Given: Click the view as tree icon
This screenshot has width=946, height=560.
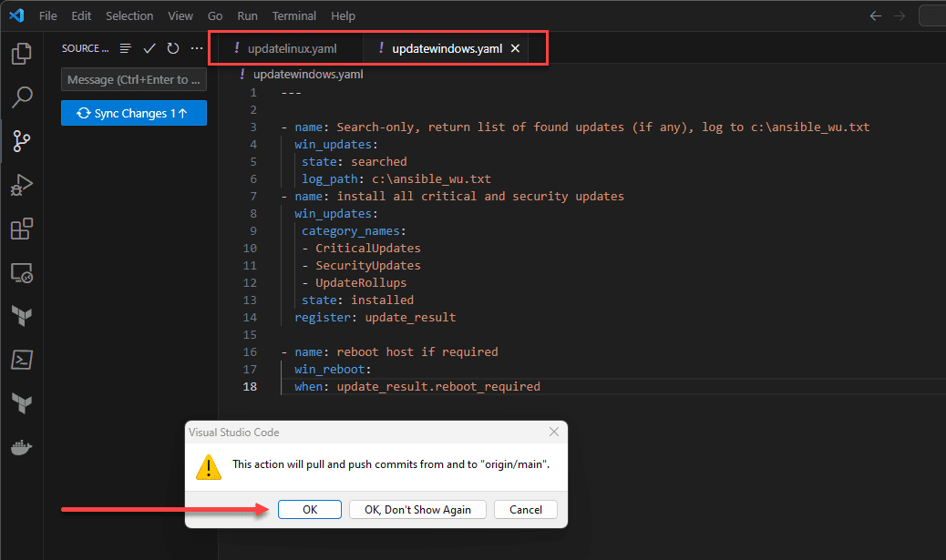Looking at the screenshot, I should point(126,48).
